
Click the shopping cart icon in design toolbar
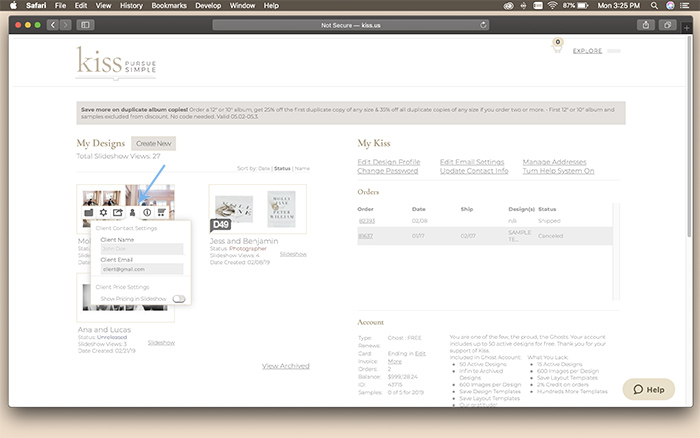[162, 213]
